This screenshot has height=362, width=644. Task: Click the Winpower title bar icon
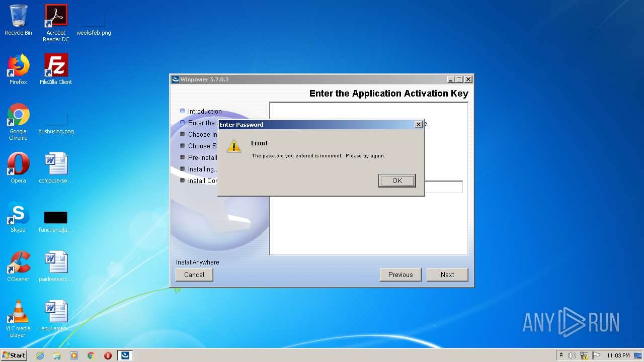click(176, 79)
